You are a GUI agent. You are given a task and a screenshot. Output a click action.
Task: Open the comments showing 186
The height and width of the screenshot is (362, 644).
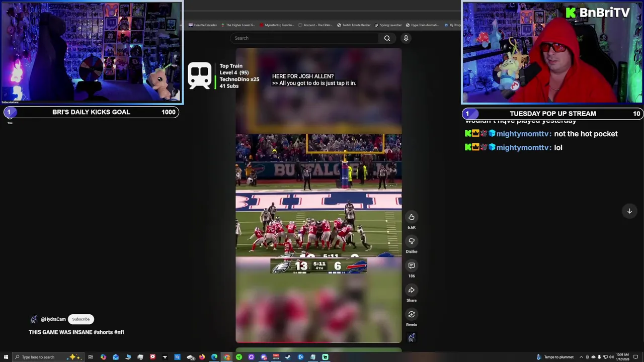(x=412, y=265)
